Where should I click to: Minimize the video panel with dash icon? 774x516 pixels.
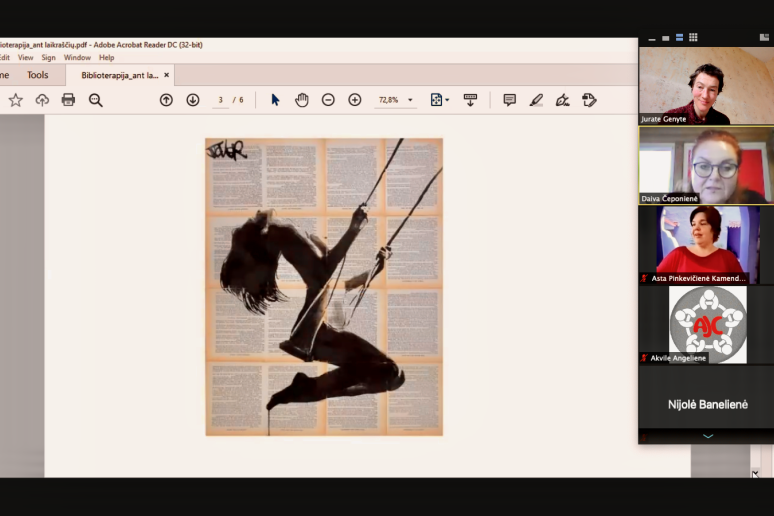pyautogui.click(x=652, y=38)
